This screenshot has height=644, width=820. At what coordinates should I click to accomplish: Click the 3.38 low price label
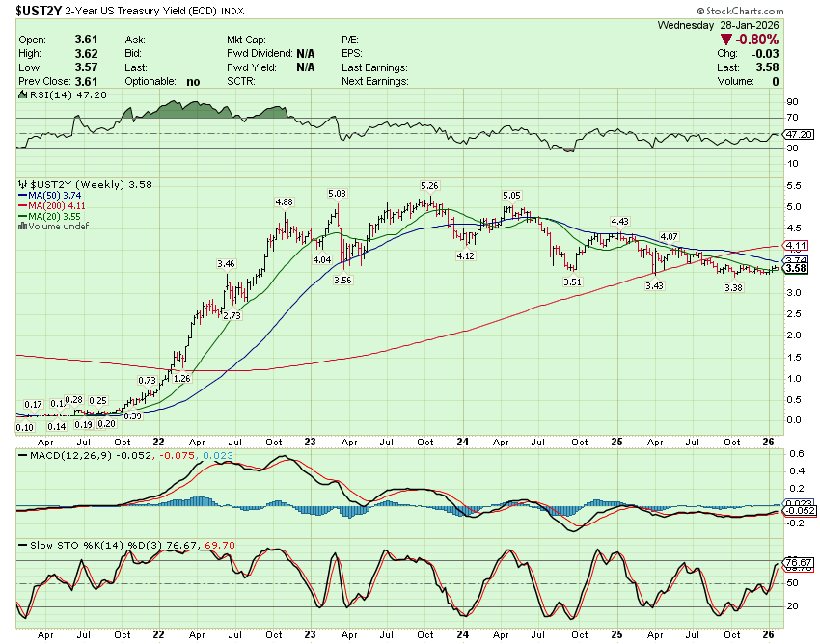[735, 287]
